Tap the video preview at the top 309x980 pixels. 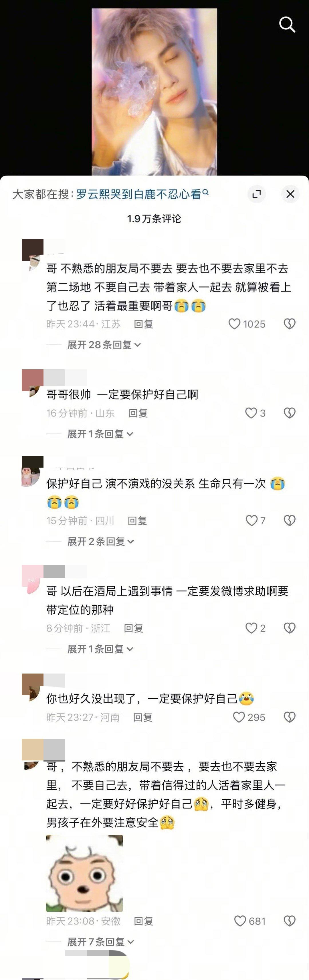tap(154, 92)
